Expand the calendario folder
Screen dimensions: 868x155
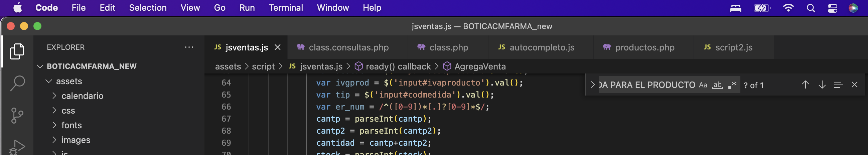coord(82,96)
